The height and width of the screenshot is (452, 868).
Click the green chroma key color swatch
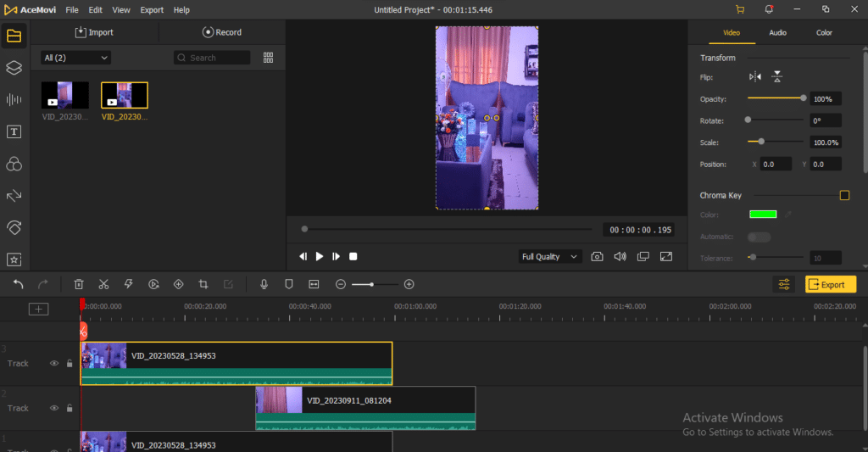click(763, 215)
